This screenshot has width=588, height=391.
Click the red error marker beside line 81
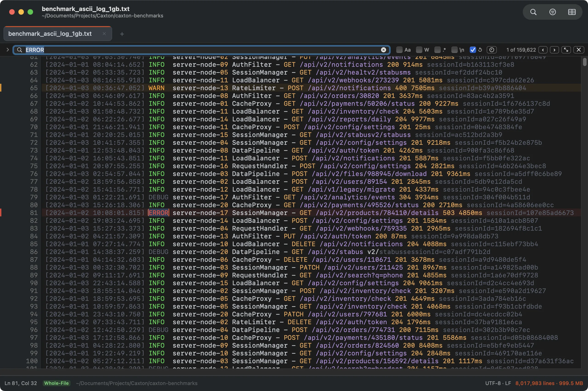(1, 213)
